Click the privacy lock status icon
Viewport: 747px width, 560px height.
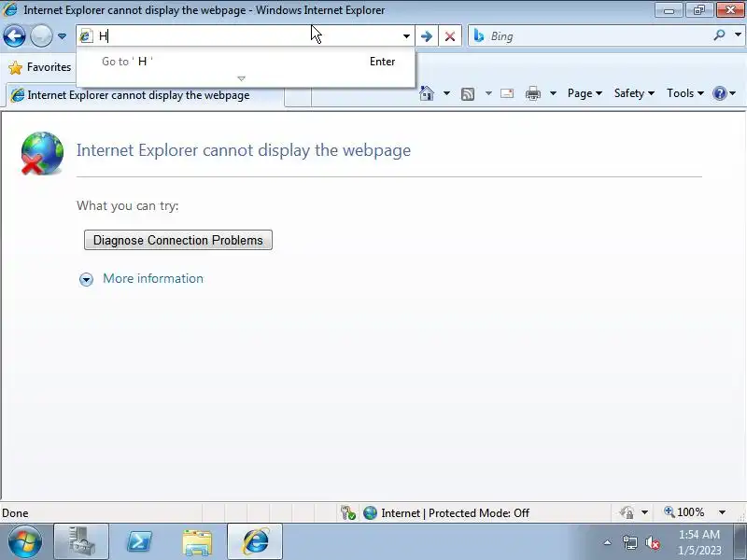(x=627, y=512)
